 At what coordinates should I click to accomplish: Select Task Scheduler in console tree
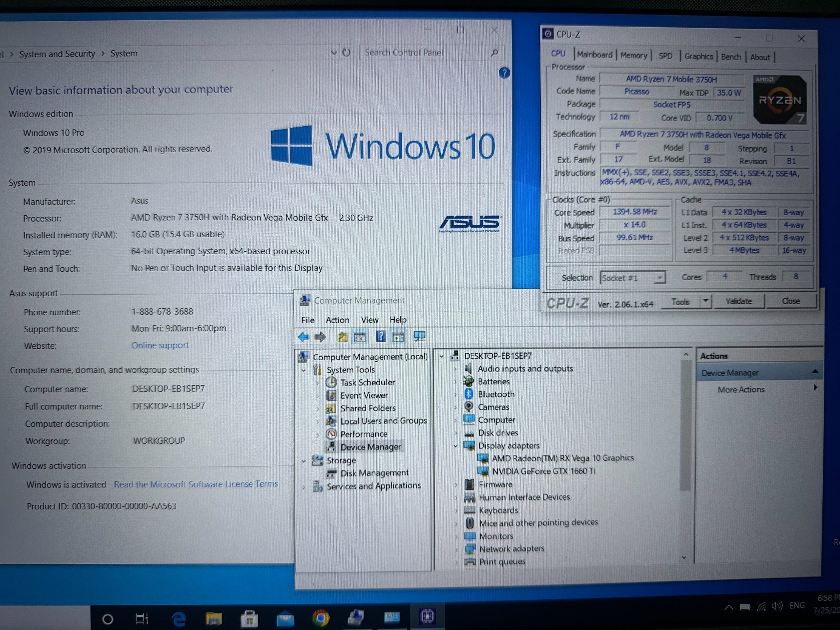[x=367, y=382]
